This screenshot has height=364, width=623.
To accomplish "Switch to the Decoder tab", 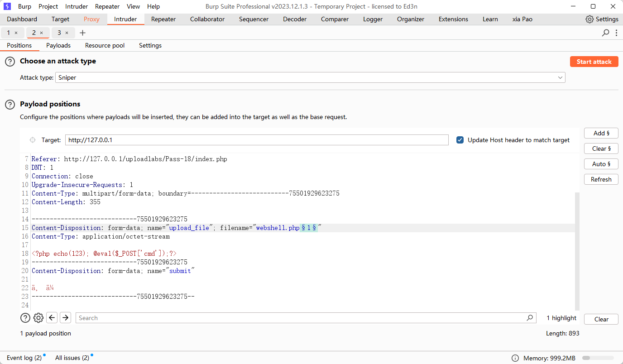I will pos(295,19).
